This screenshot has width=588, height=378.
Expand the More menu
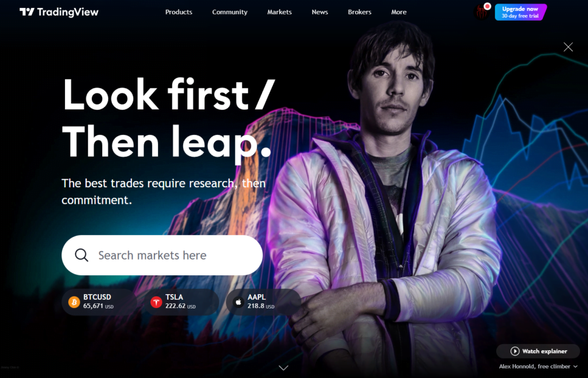coord(399,12)
